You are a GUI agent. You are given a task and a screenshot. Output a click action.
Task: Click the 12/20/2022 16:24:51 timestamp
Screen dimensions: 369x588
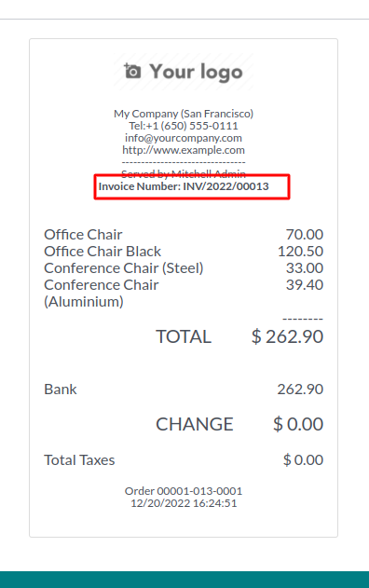[184, 503]
